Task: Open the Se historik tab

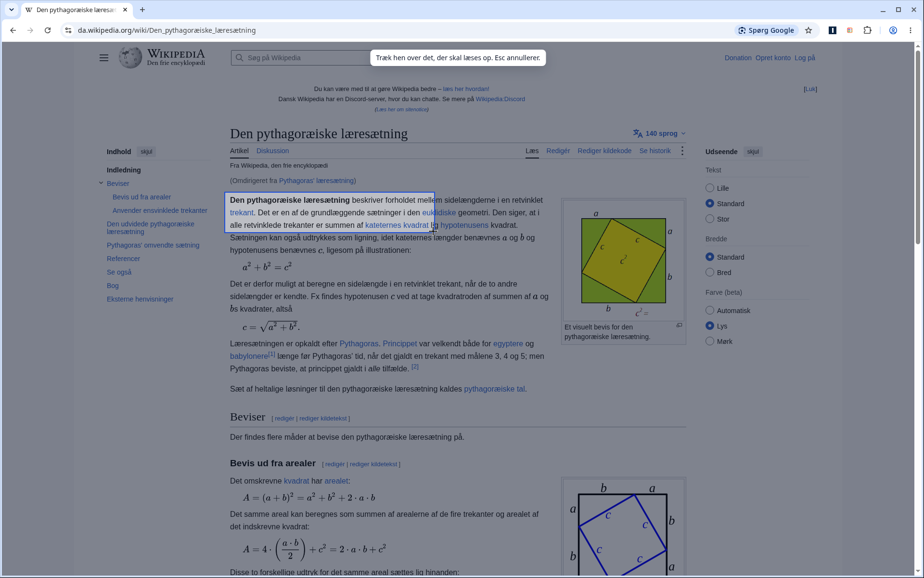Action: coord(655,151)
